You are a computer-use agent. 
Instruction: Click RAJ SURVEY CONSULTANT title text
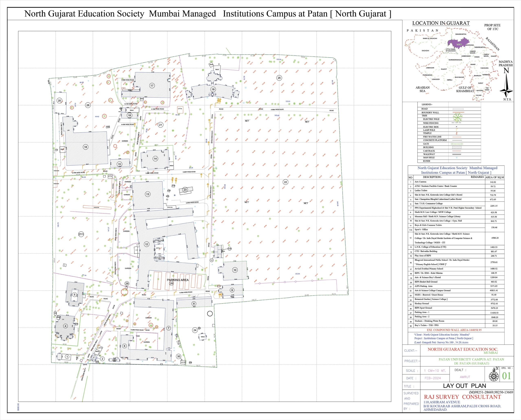462,397
